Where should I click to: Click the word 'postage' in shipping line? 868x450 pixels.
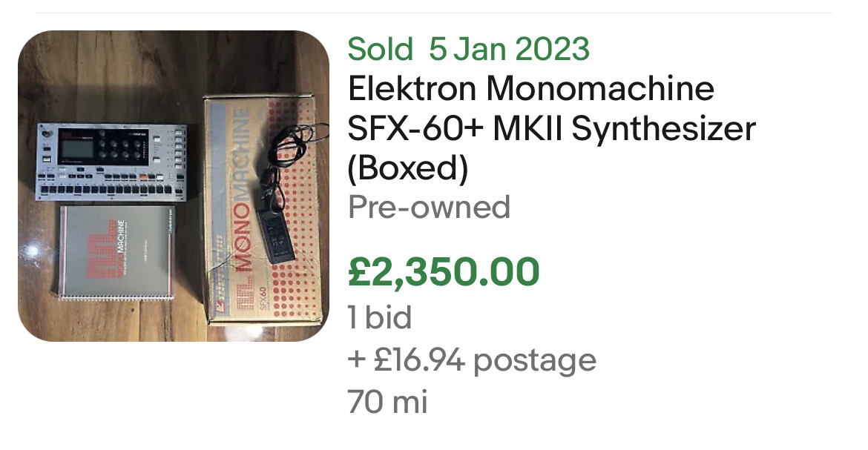[535, 361]
